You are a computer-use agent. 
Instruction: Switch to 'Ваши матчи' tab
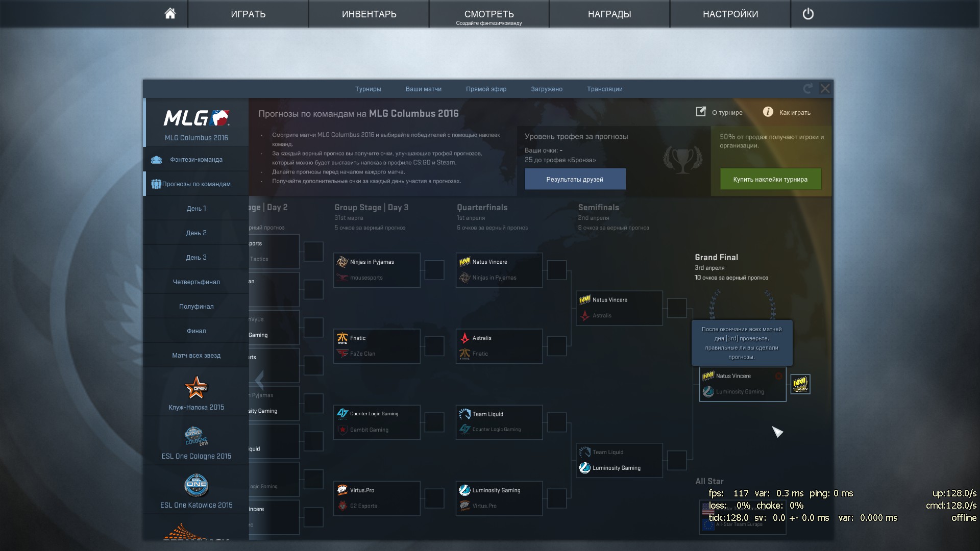coord(423,89)
